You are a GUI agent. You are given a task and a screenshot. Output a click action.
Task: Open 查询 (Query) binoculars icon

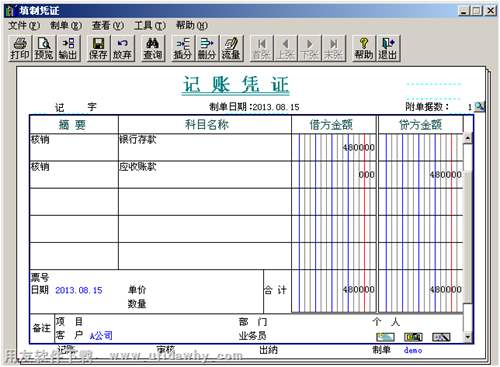[x=153, y=48]
